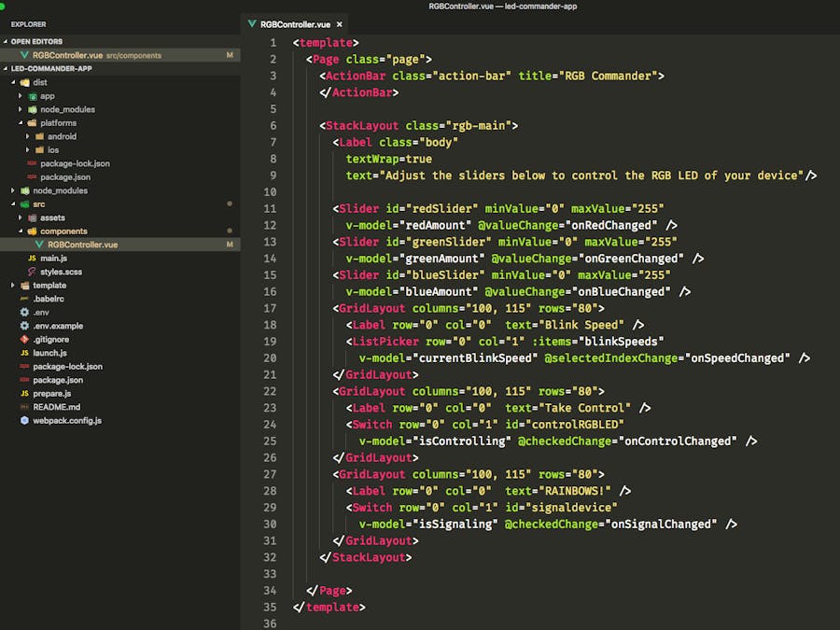Select the assets folder
The height and width of the screenshot is (630, 840).
point(51,217)
